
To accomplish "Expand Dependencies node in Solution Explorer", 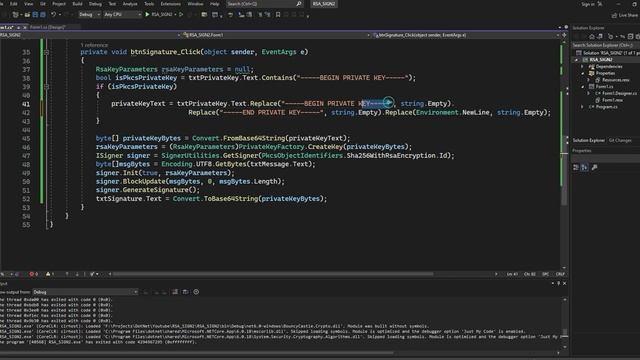I will (582, 67).
